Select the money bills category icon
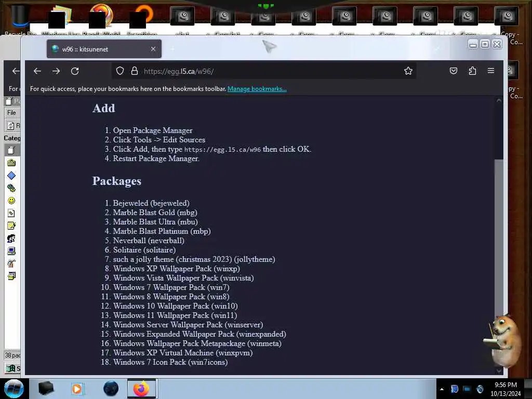The image size is (532, 399). [x=11, y=188]
